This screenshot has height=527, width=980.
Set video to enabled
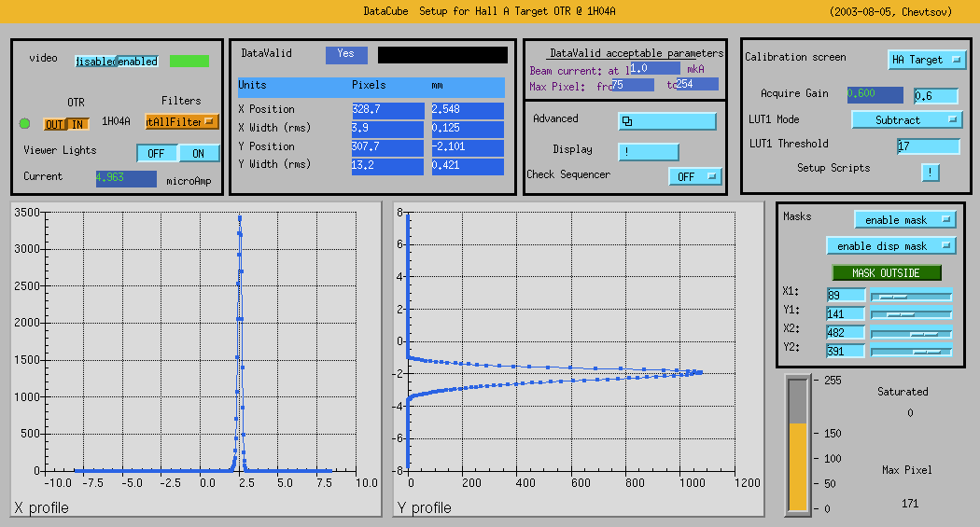pyautogui.click(x=137, y=62)
